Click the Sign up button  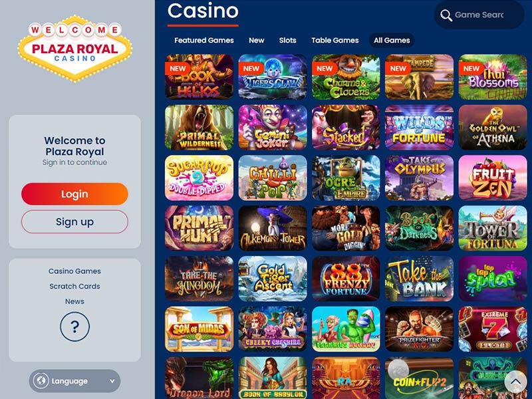(x=74, y=222)
